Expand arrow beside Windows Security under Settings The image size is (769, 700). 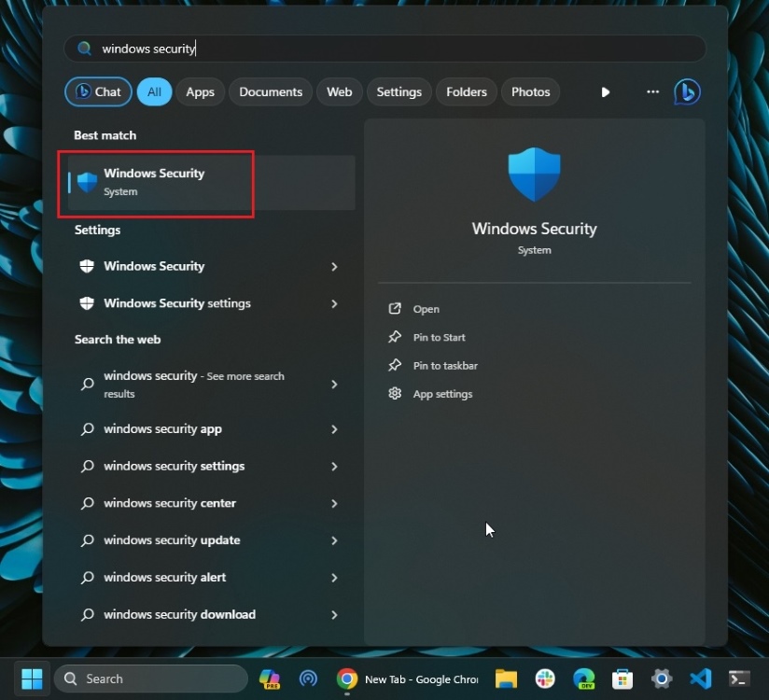coord(334,267)
